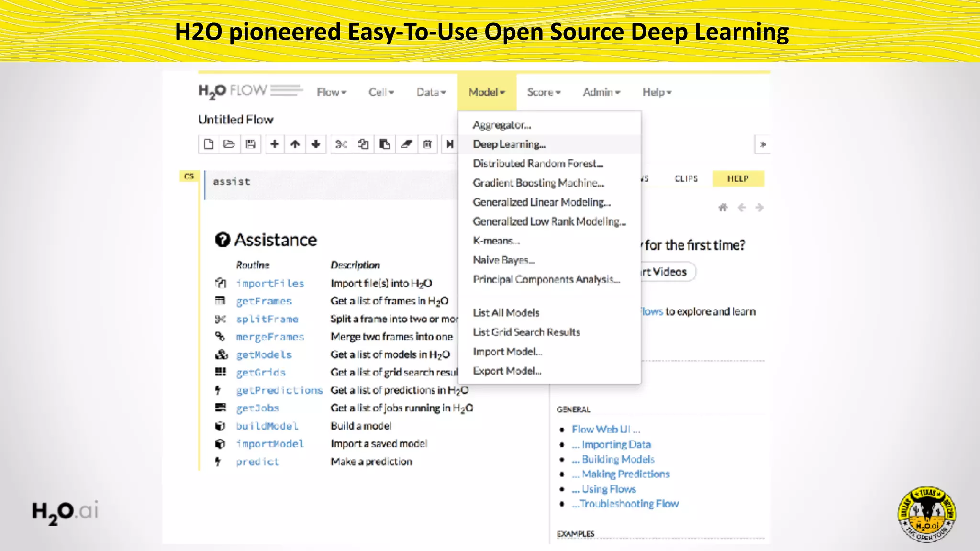Screen dimensions: 980x551
Task: Click cubes icon beside getModels
Action: click(221, 354)
